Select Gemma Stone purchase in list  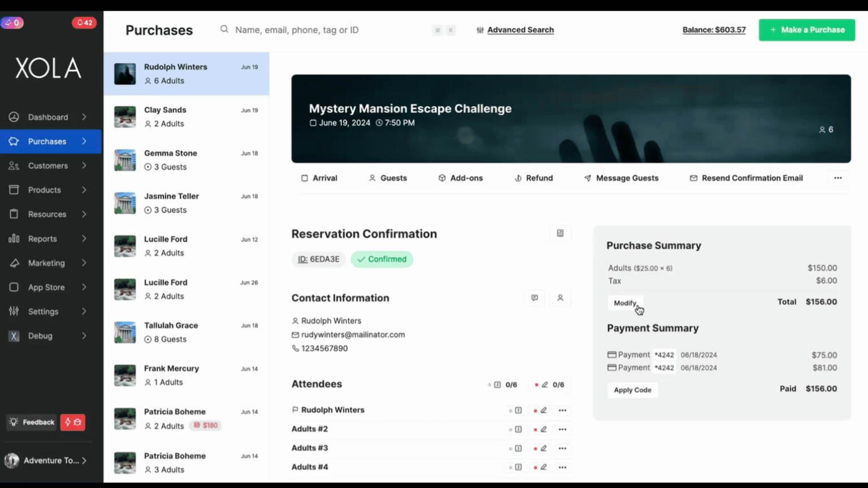click(186, 160)
